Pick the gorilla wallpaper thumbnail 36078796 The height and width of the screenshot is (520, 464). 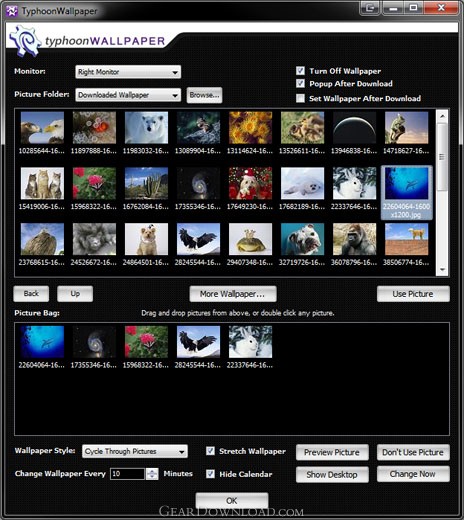(x=354, y=239)
